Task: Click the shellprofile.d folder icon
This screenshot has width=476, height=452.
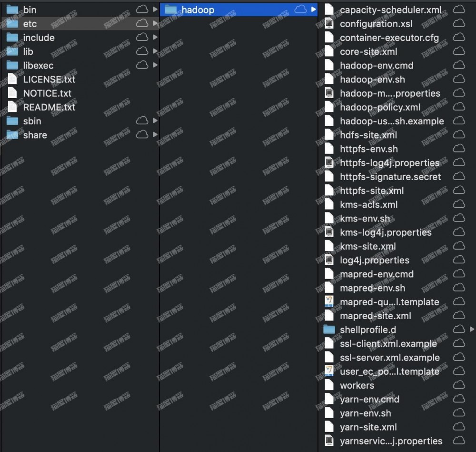Action: click(329, 329)
